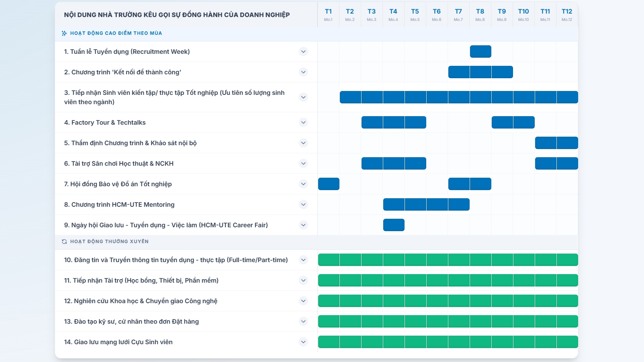Open chevron for Tiếp nhận Tài trợ row

(303, 280)
